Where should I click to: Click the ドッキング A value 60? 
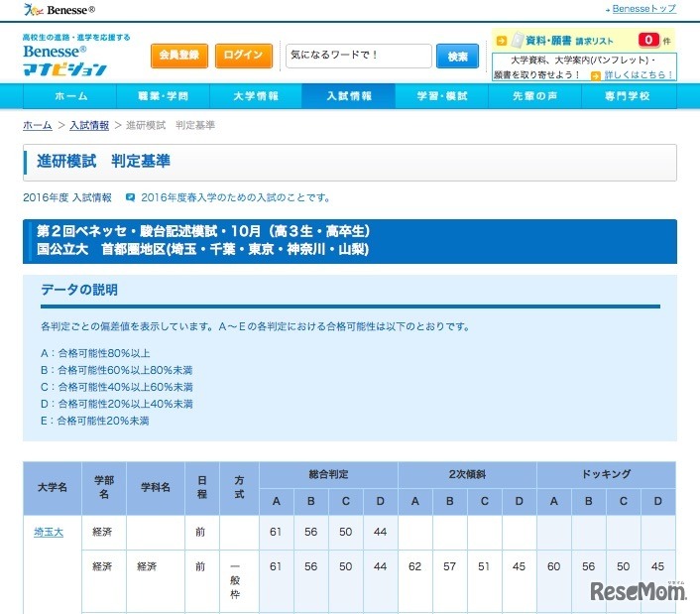click(553, 566)
